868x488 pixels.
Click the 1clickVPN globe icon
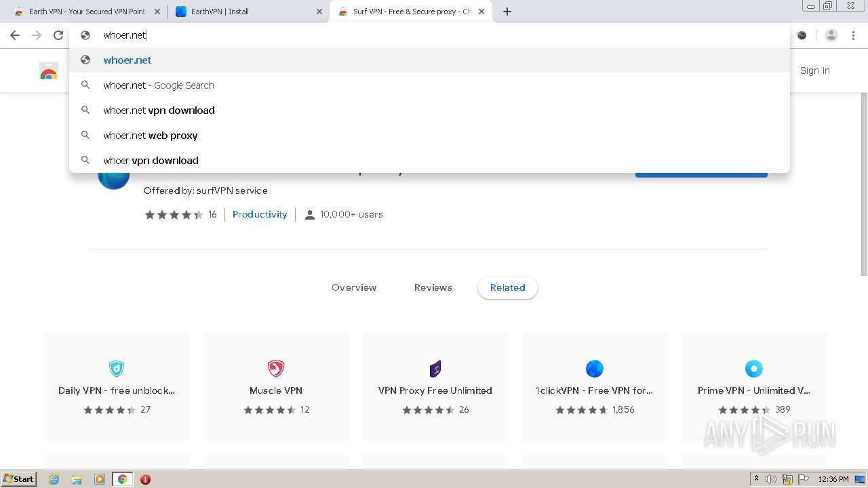pos(595,369)
